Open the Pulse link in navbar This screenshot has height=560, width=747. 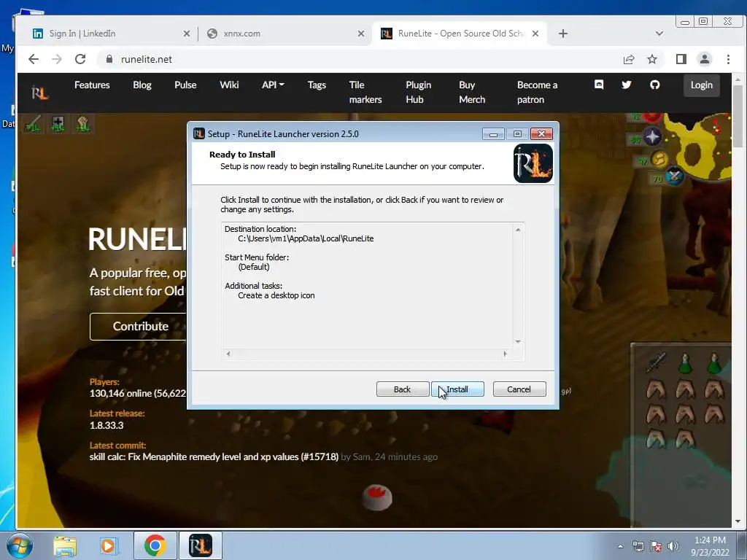click(x=185, y=85)
